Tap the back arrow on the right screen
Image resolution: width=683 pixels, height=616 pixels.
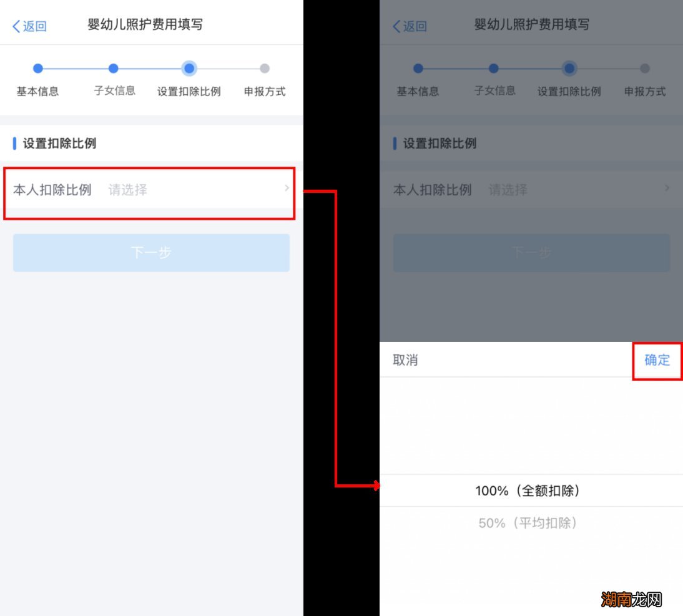[x=396, y=26]
